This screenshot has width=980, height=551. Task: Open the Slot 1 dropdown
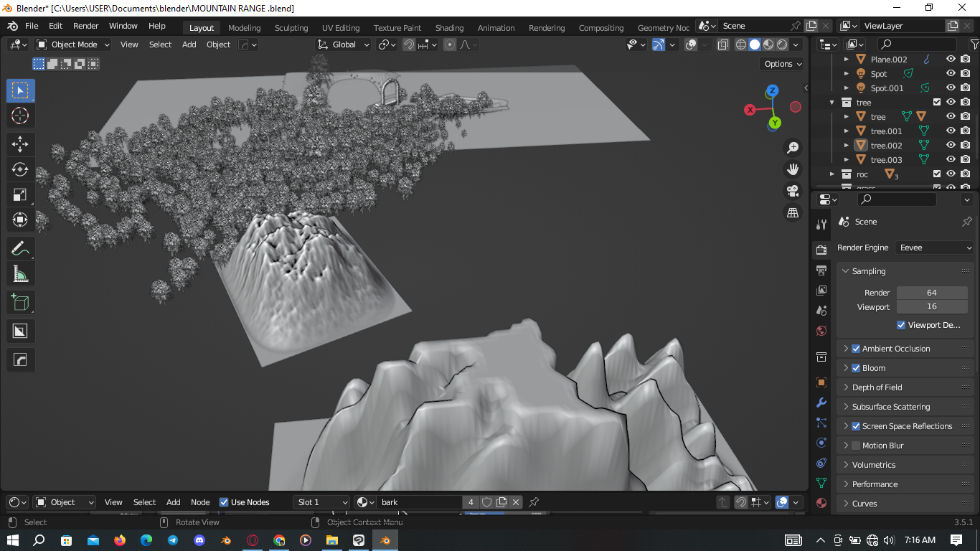[321, 502]
